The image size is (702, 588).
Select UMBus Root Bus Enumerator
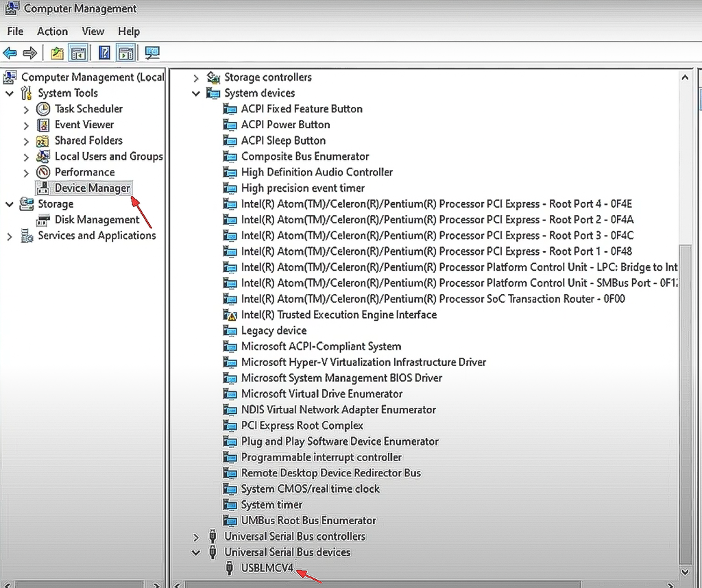(308, 520)
